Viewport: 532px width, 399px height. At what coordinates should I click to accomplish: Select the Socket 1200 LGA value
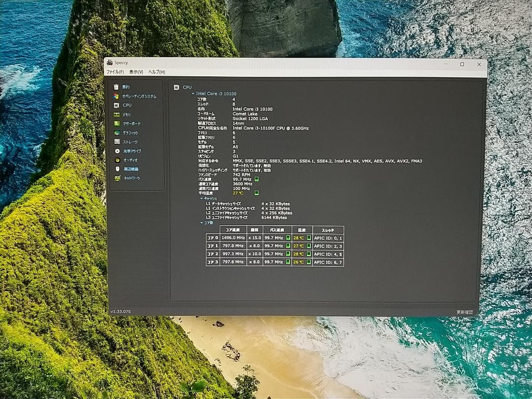coord(250,119)
